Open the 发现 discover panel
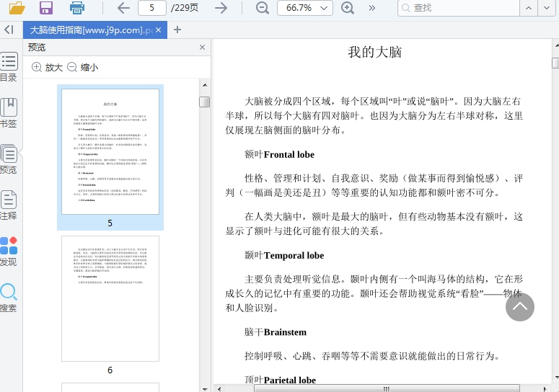Viewport: 559px width, 392px height. [9, 251]
